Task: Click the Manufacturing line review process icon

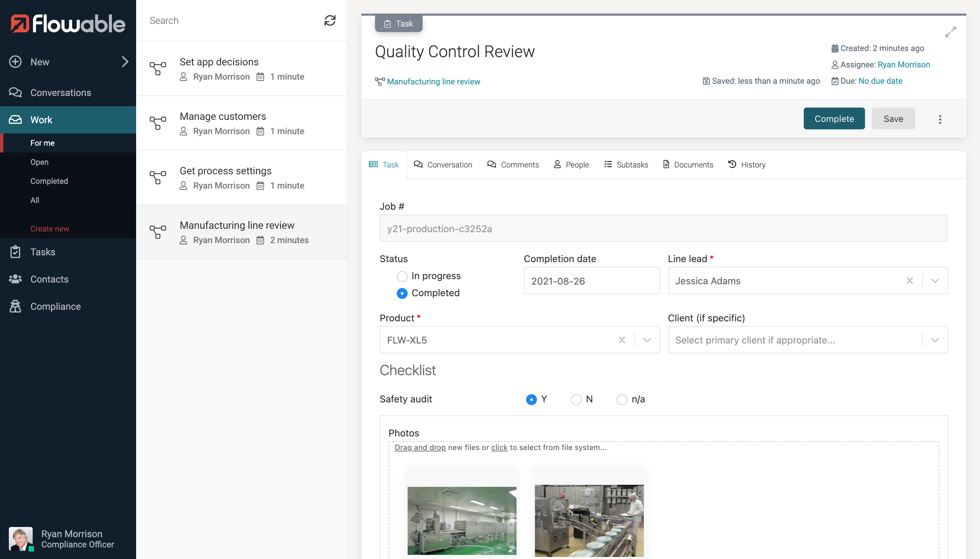Action: tap(158, 232)
